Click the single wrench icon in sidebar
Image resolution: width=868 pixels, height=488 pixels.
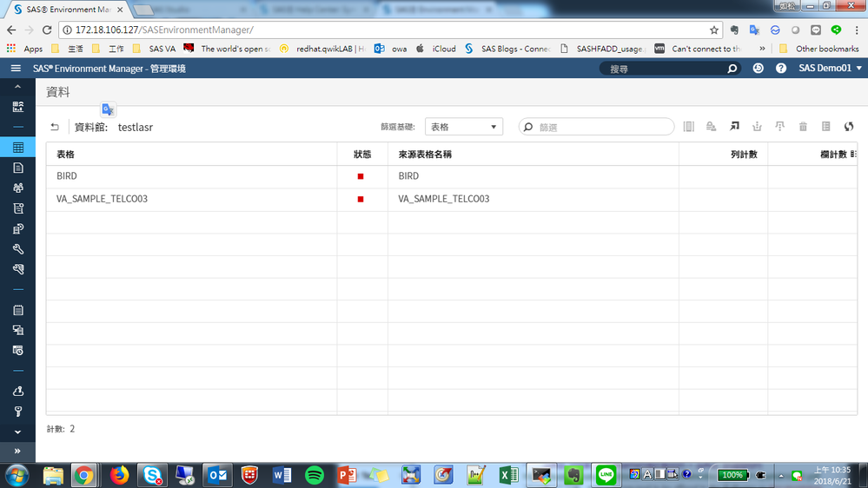pos(17,249)
